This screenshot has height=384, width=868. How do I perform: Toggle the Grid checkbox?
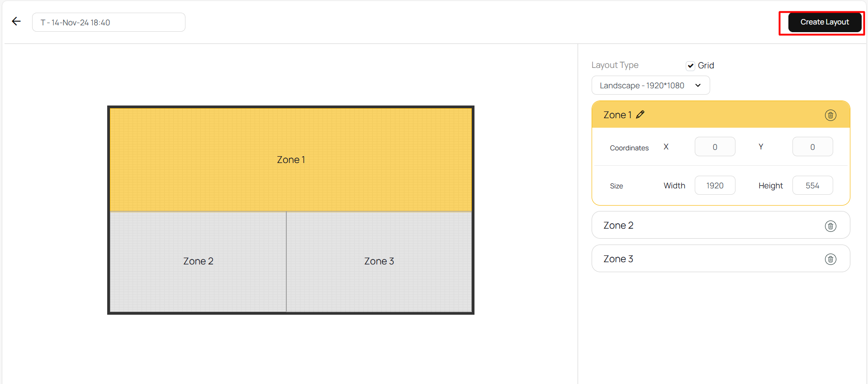coord(690,66)
